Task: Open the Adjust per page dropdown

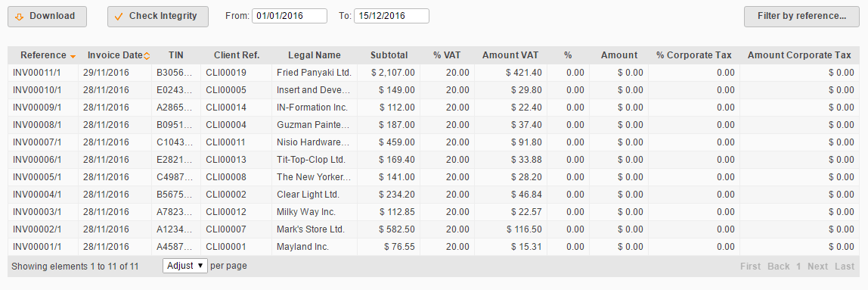Action: pos(185,266)
